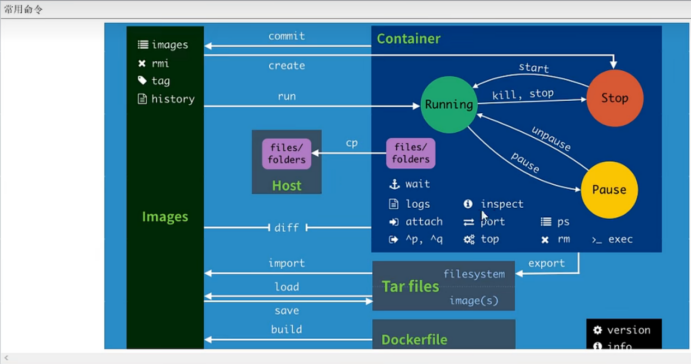Click the Dockerfile heading
The height and width of the screenshot is (364, 692).
pos(414,339)
